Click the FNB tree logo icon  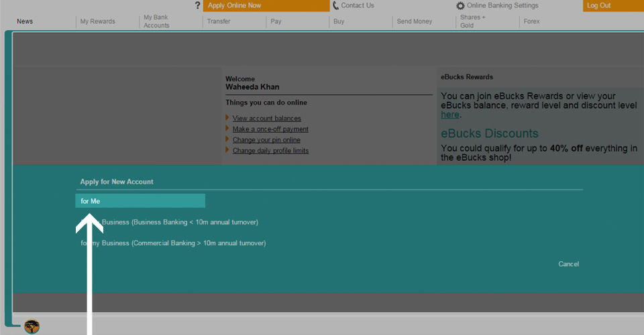32,327
